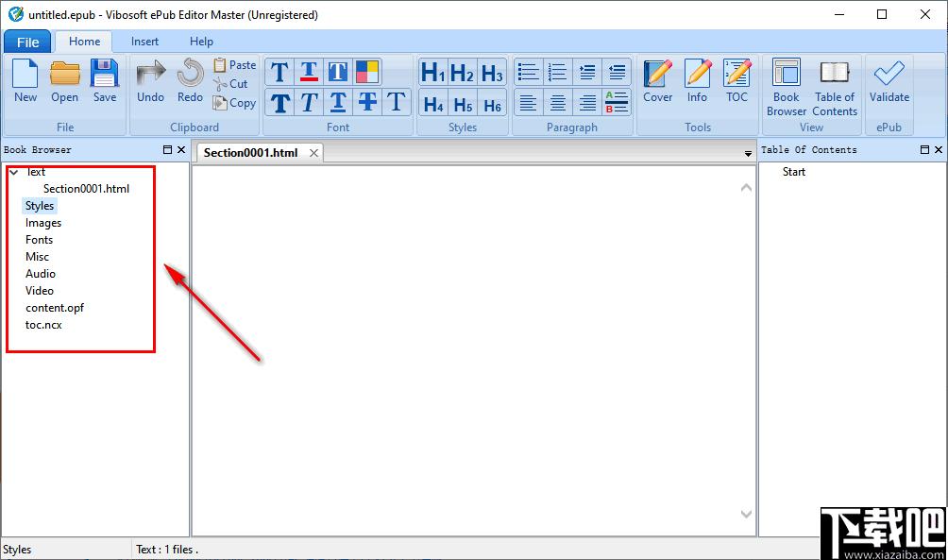Apply underline formatting
This screenshot has width=948, height=560.
point(338,102)
